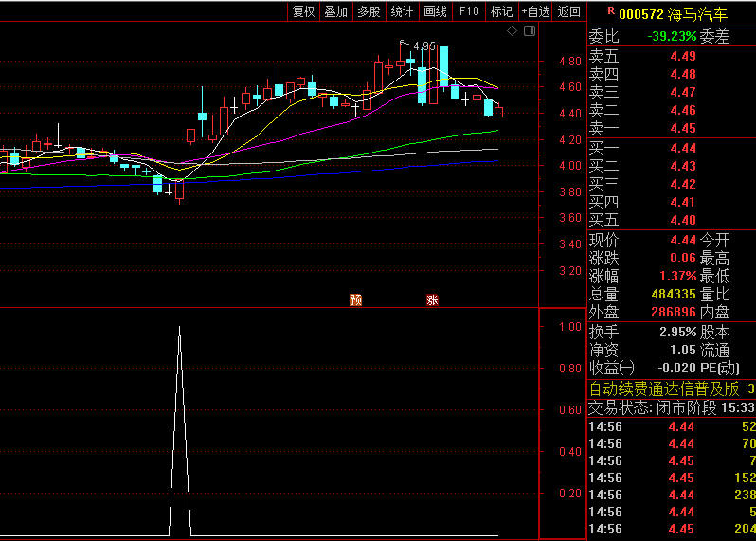
Task: Click the orange 预 marker on chart
Action: 356,300
